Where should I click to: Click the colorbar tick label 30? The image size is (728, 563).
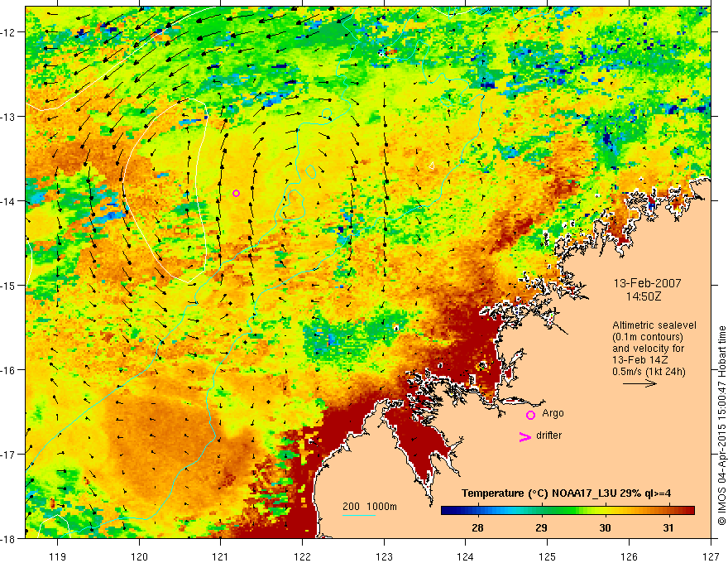(605, 527)
